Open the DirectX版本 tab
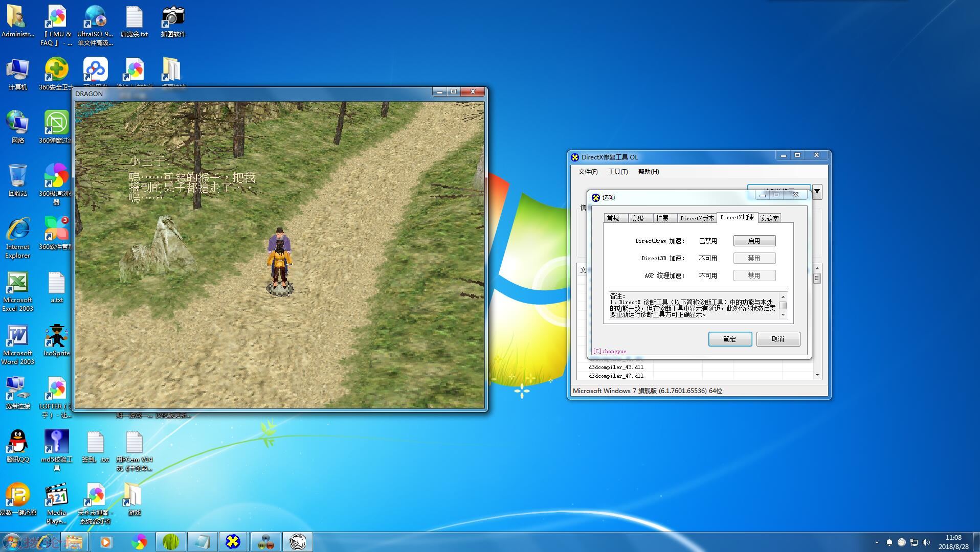 (697, 218)
